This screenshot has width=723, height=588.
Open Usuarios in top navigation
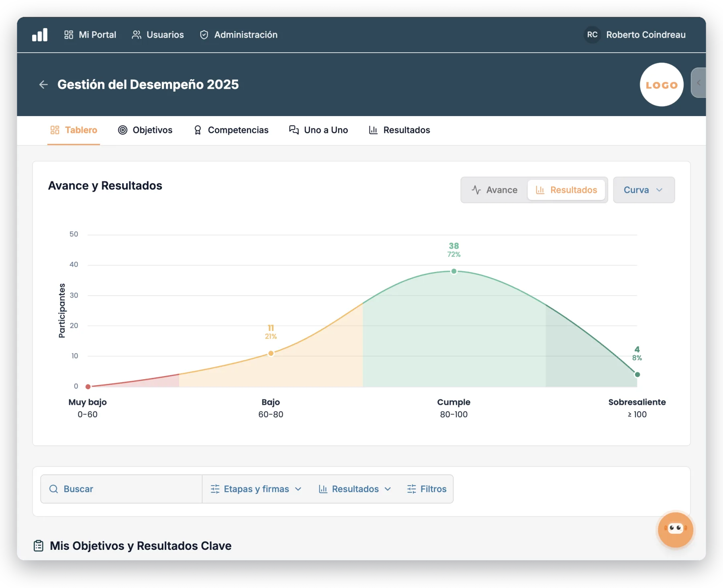[157, 35]
